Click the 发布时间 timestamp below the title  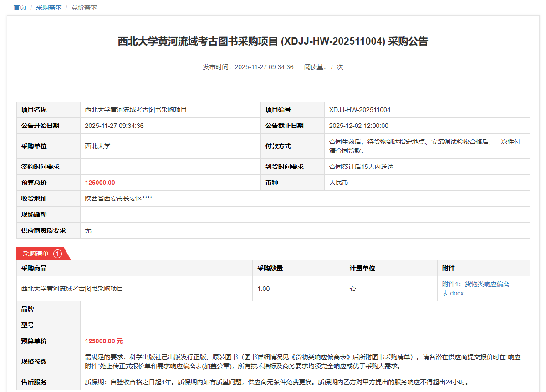point(248,67)
